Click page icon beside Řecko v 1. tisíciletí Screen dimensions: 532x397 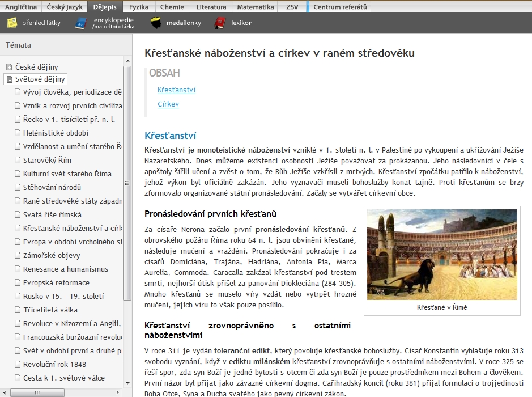click(x=18, y=119)
